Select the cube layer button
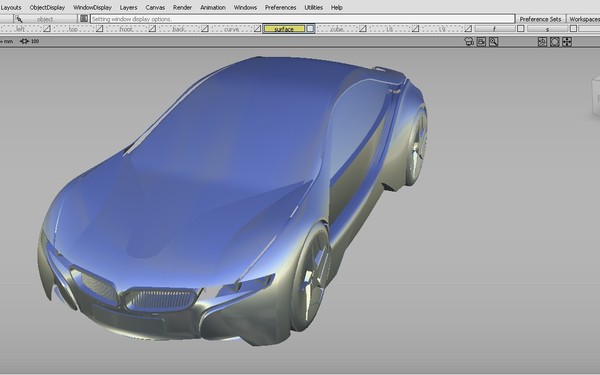This screenshot has height=375, width=600. click(337, 29)
